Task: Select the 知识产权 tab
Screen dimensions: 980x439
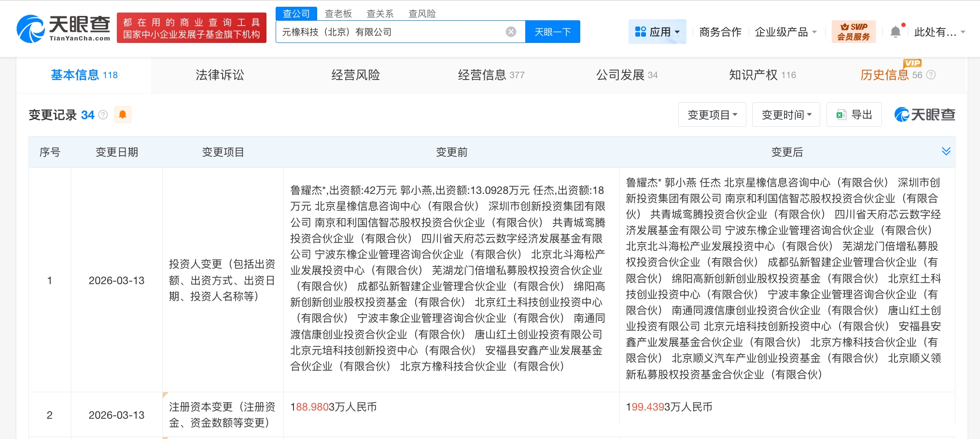Action: (x=762, y=75)
